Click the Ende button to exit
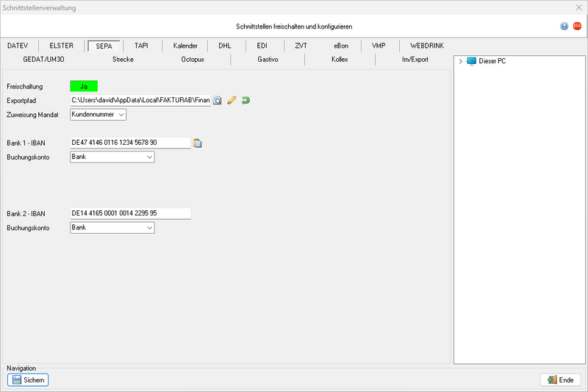Screen dimensions: 588x392 [560, 379]
